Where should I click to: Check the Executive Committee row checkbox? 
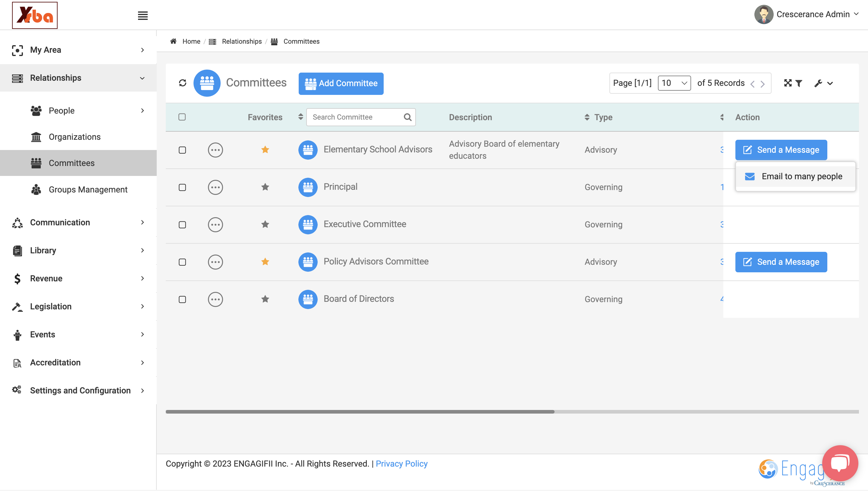182,225
